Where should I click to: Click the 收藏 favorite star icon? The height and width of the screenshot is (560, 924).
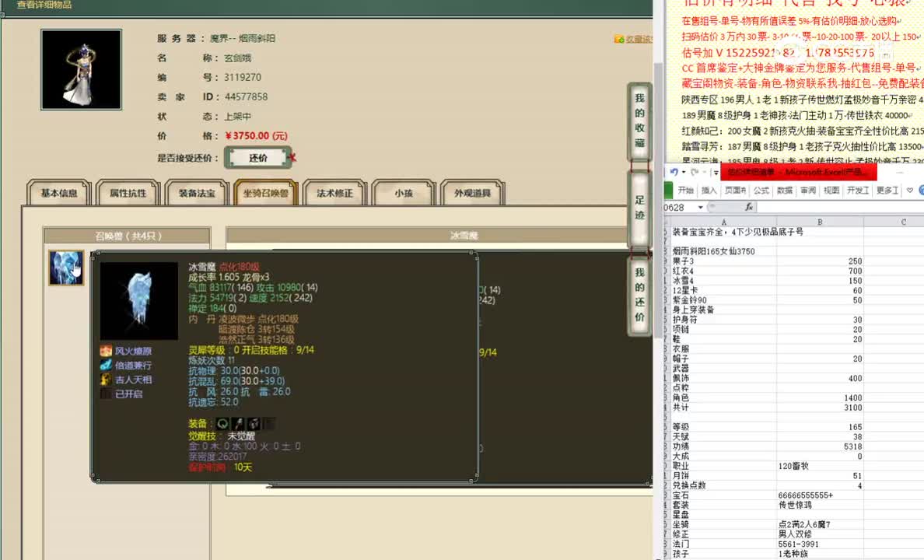tap(619, 39)
